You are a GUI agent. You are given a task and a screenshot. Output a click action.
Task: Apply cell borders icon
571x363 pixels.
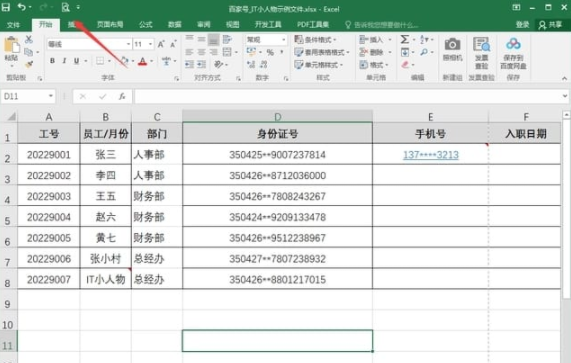coord(99,61)
